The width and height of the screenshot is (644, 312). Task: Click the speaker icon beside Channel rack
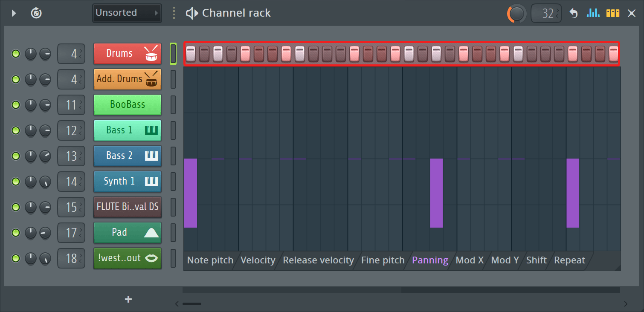click(x=192, y=13)
